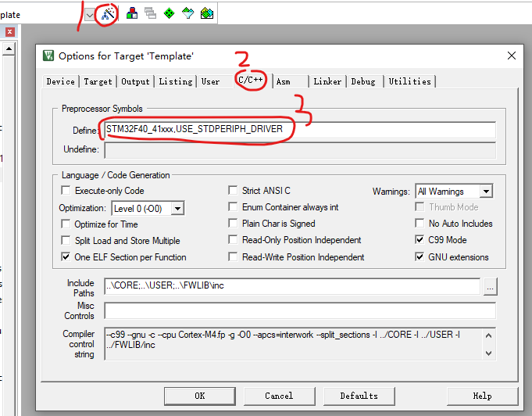The width and height of the screenshot is (532, 416).
Task: Click the Select Software Packs icon
Action: pyautogui.click(x=187, y=13)
